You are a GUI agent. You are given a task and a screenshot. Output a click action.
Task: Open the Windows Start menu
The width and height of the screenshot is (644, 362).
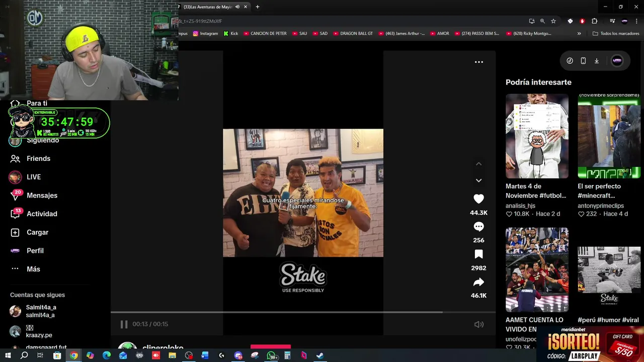pos(8,355)
